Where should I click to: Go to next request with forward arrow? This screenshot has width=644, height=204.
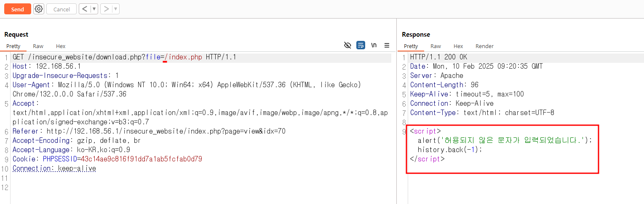106,9
